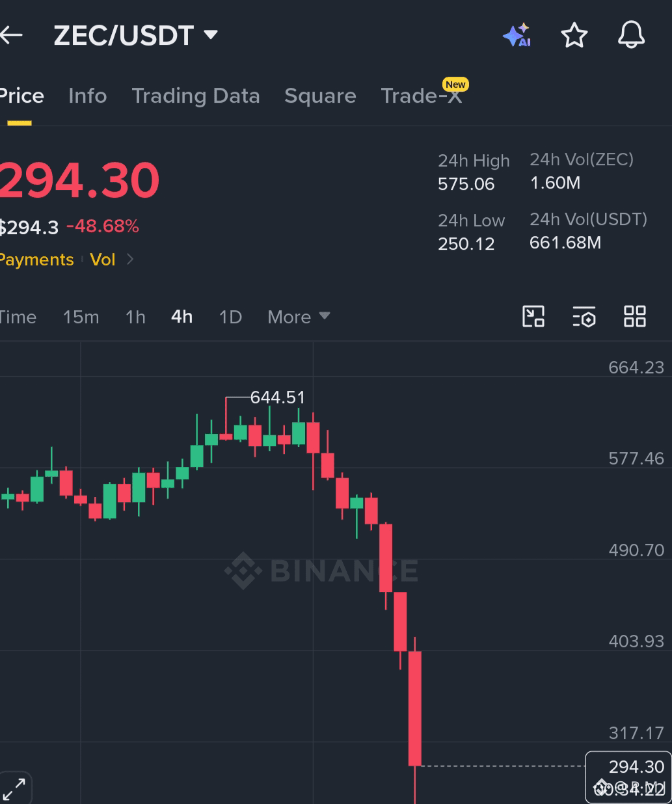Expand the Payments Vol chevron

130,260
